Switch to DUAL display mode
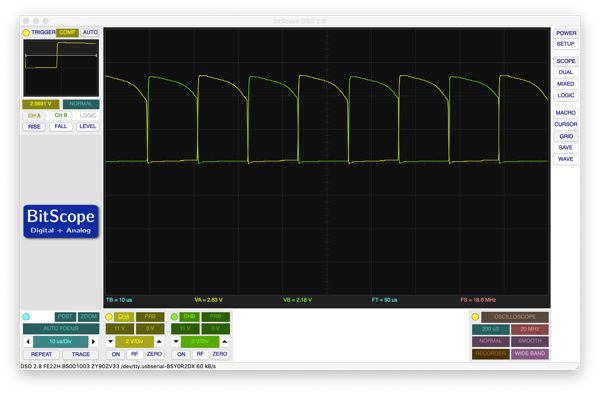The image size is (600, 394). click(566, 72)
